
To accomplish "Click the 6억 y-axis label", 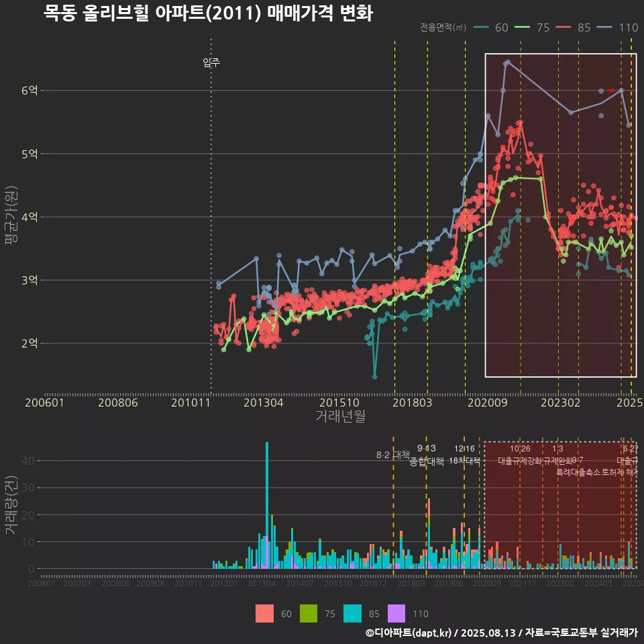I will 30,91.
